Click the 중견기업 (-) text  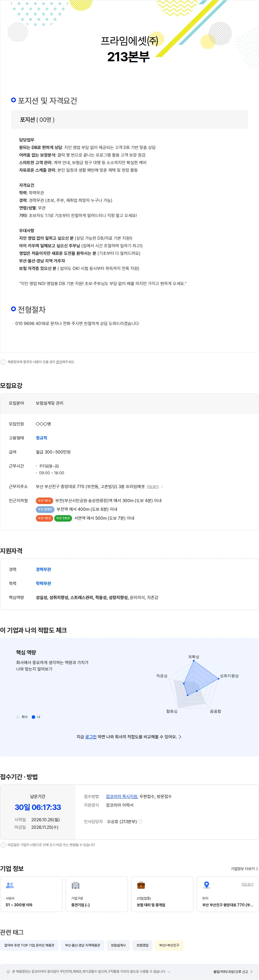click(80, 905)
